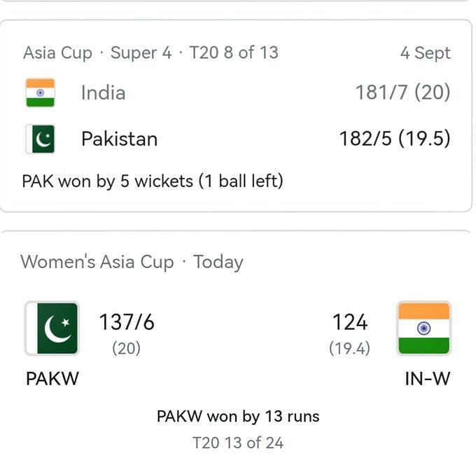Select the IN-W team label
The image size is (476, 476).
428,379
